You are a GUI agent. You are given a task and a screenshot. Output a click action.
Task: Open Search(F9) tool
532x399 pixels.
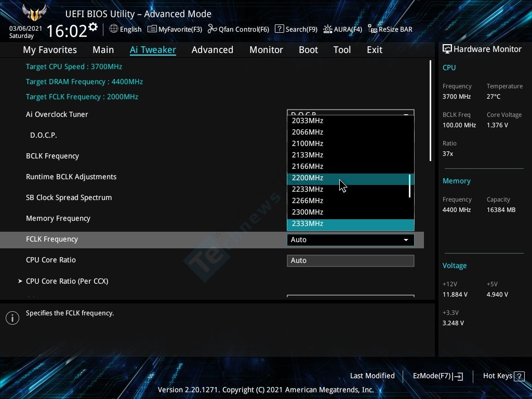click(296, 29)
